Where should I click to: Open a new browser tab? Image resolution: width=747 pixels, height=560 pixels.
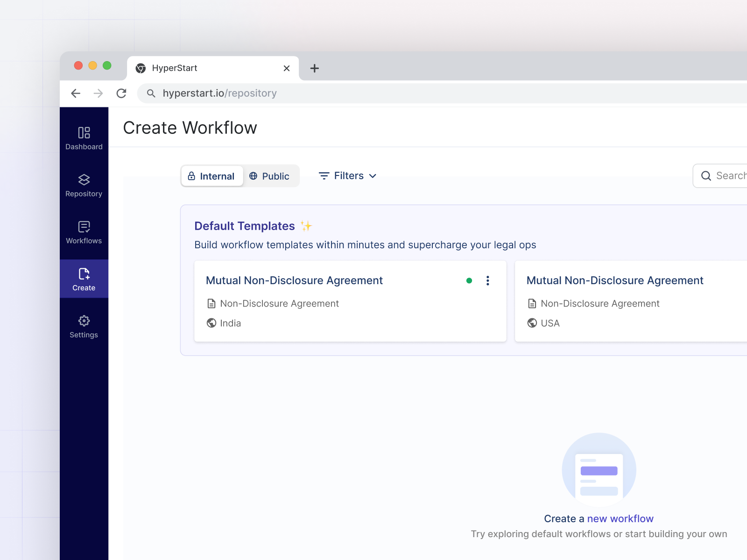[x=314, y=68]
